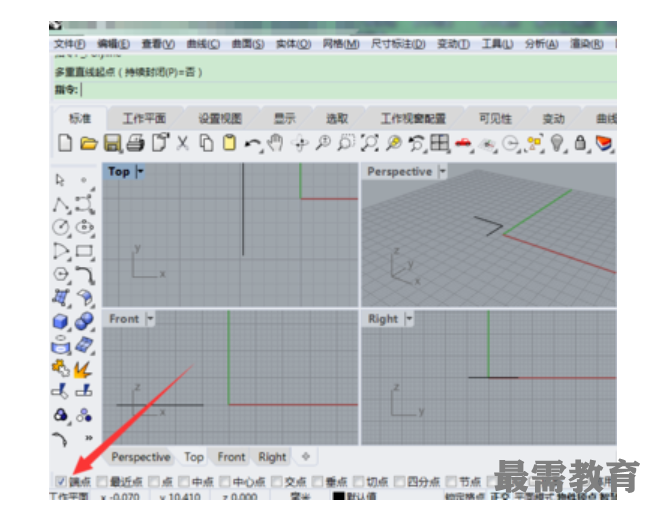Click the Zoom extents icon
This screenshot has height=516, width=646.
click(x=370, y=143)
